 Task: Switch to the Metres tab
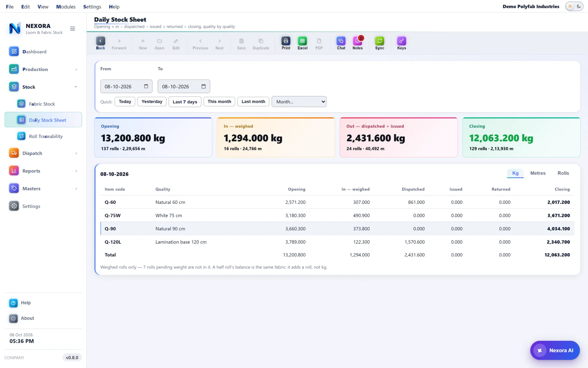point(538,173)
